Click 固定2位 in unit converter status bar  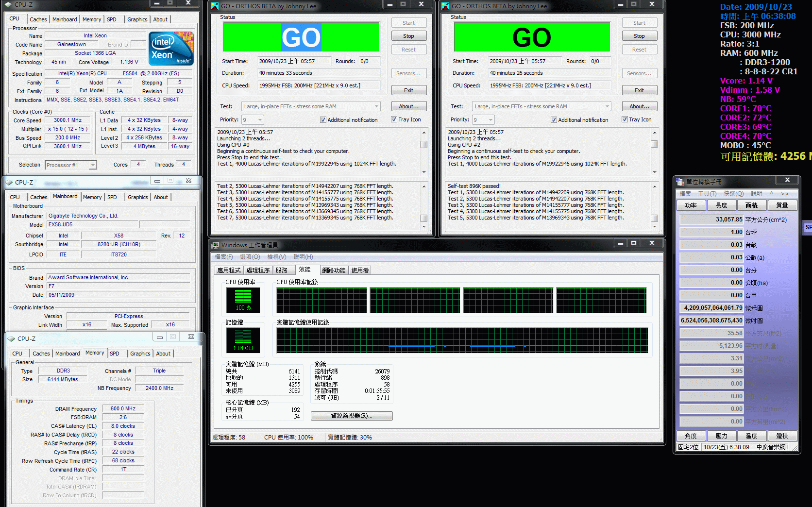pos(688,447)
